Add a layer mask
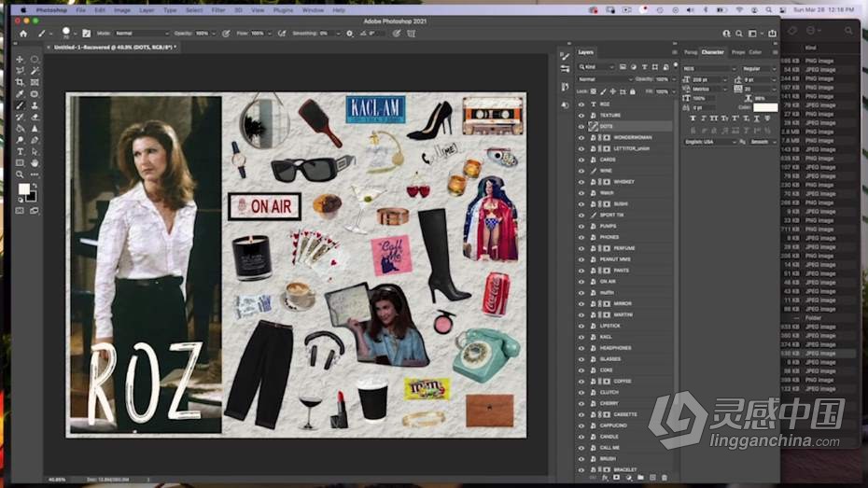Screen dimensions: 868x488 click(616, 478)
